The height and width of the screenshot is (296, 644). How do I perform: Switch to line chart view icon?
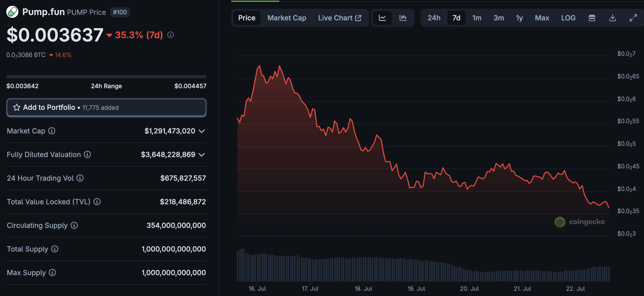382,18
